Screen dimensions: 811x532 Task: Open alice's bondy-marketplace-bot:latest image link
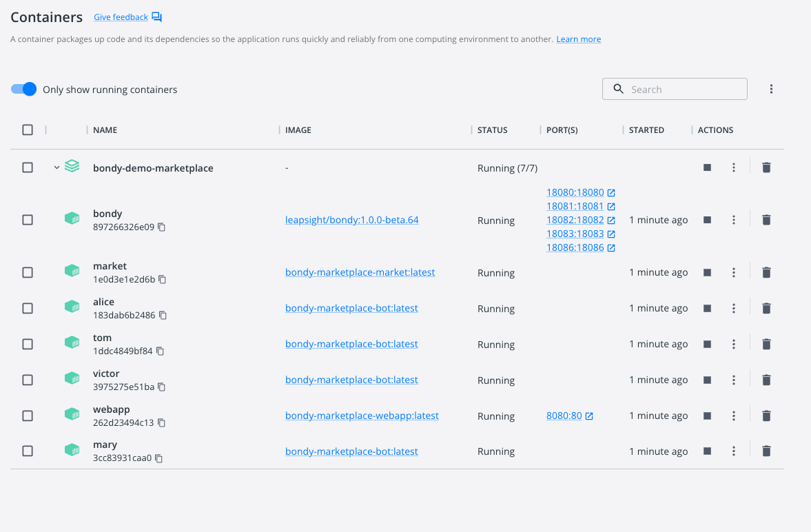(x=351, y=309)
